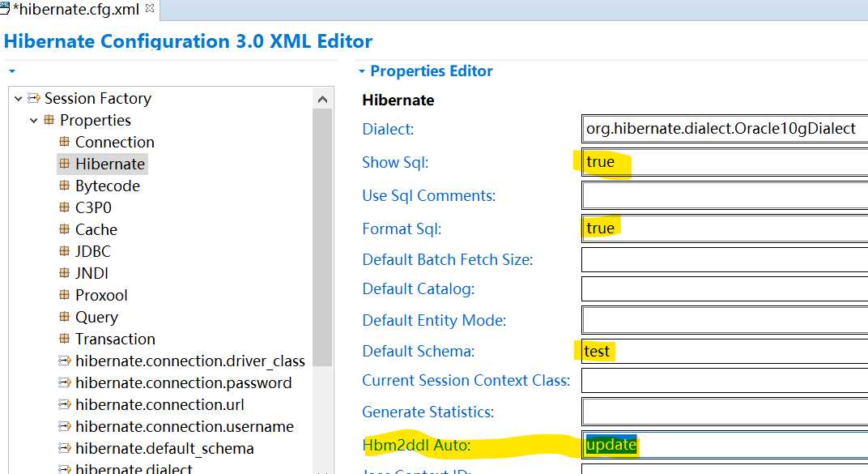Click the C3P0 property group icon
The width and height of the screenshot is (868, 474).
tap(64, 207)
